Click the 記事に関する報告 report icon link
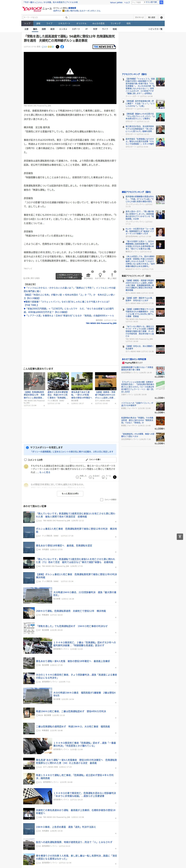 (32, 278)
